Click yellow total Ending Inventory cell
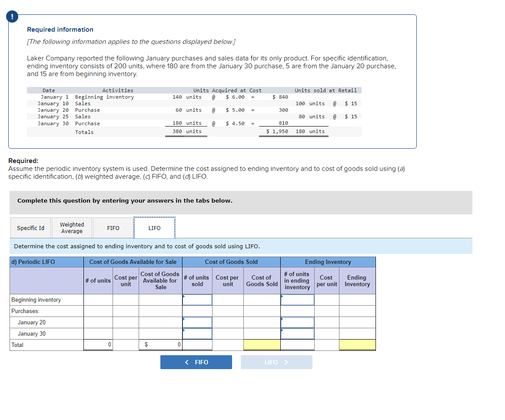The image size is (505, 420). (357, 345)
